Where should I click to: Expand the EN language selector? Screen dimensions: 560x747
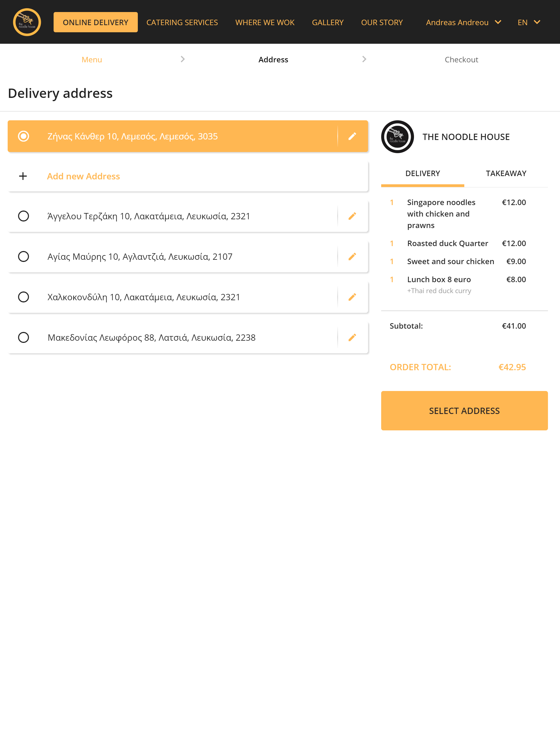(529, 22)
